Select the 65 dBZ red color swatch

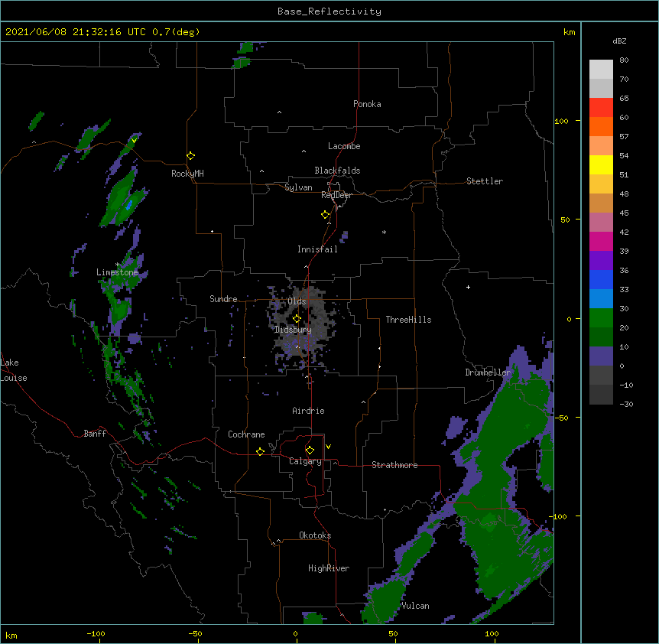pyautogui.click(x=601, y=108)
